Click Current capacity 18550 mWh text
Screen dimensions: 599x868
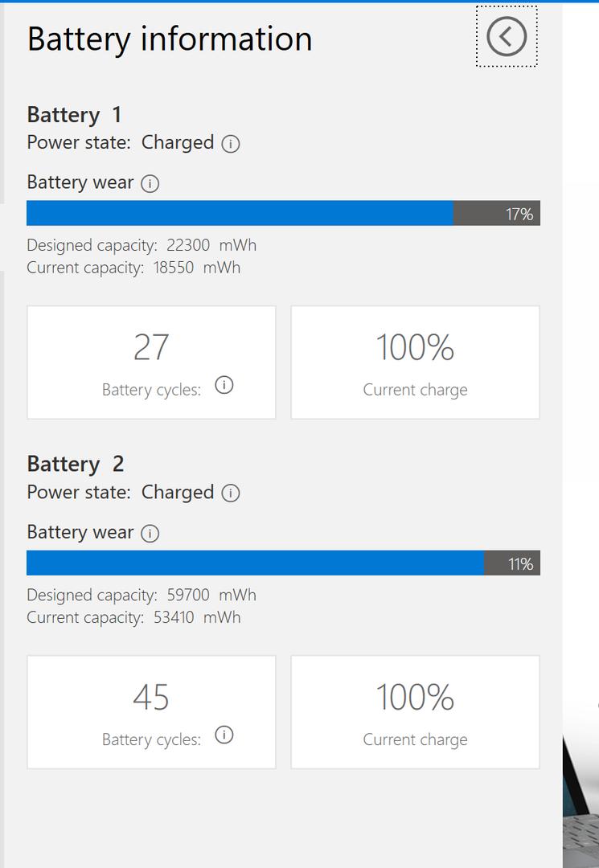tap(133, 268)
